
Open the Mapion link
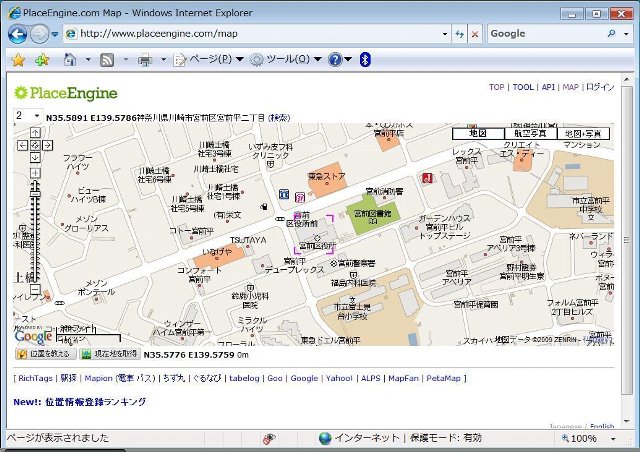98,378
